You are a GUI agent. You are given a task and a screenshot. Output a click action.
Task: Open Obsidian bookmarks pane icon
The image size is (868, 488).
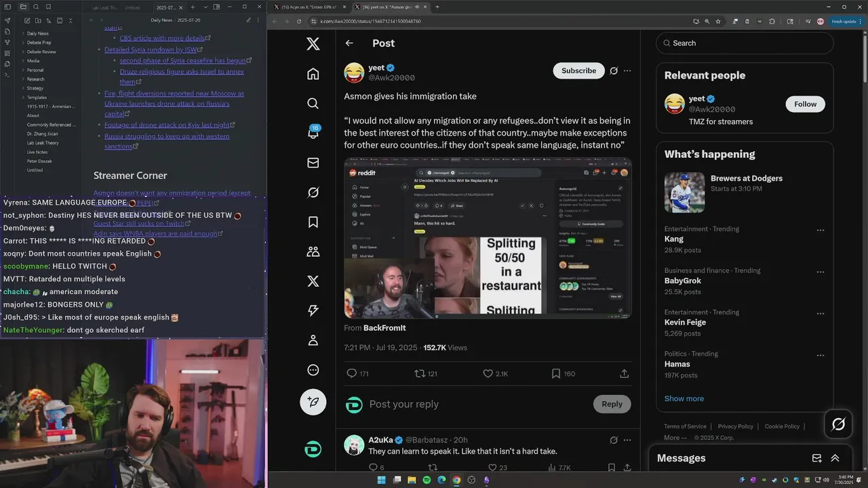pos(47,7)
